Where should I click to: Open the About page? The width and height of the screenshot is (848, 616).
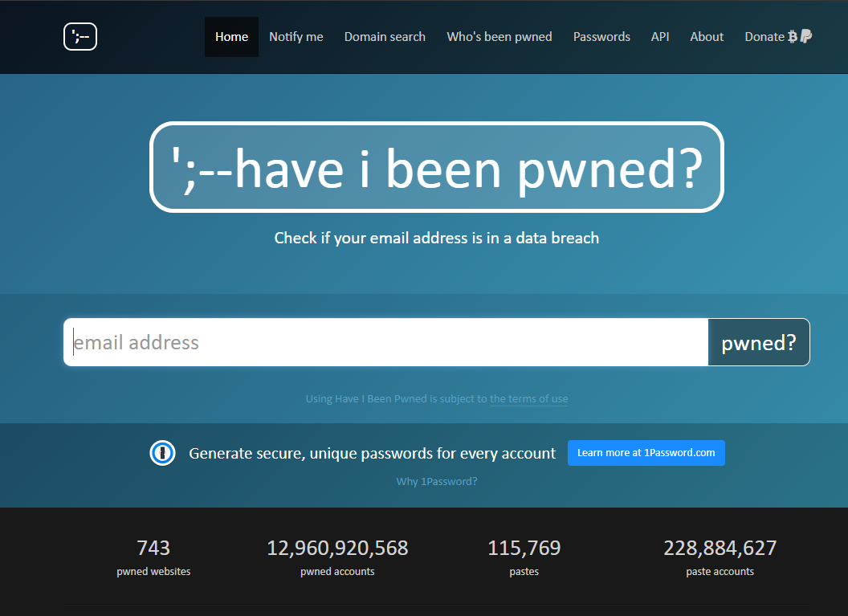coord(707,37)
